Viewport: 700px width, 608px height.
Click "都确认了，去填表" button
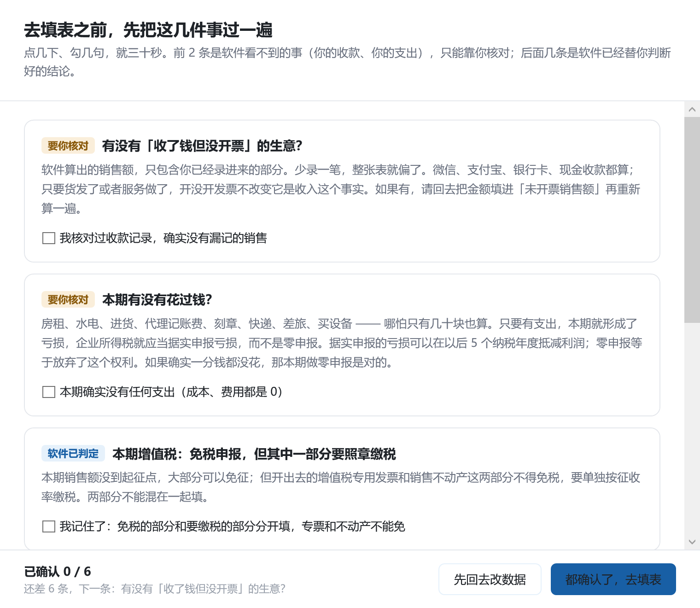pos(613,579)
